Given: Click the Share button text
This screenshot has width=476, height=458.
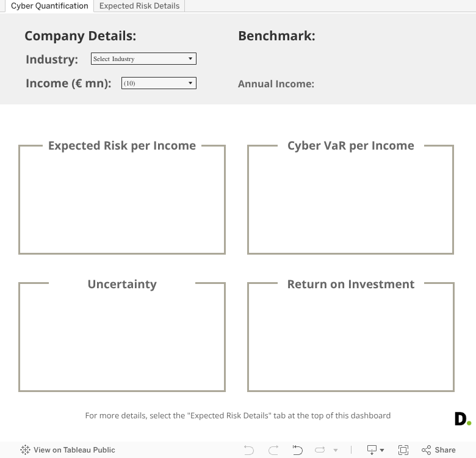Looking at the screenshot, I should point(445,450).
